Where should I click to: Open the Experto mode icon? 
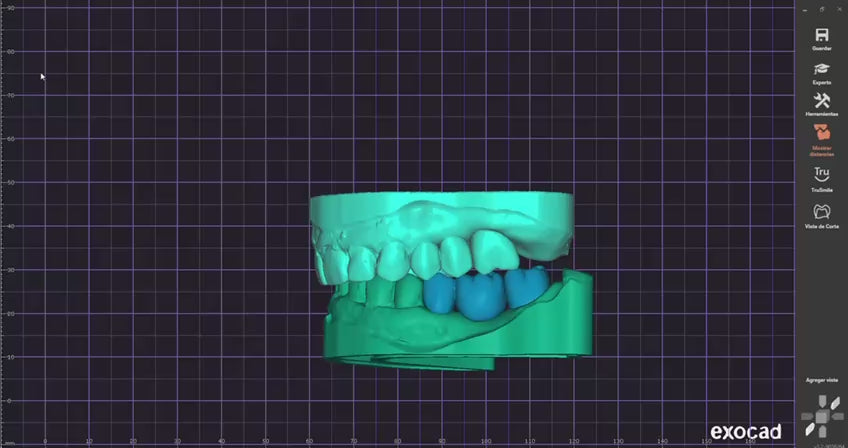pos(821,69)
